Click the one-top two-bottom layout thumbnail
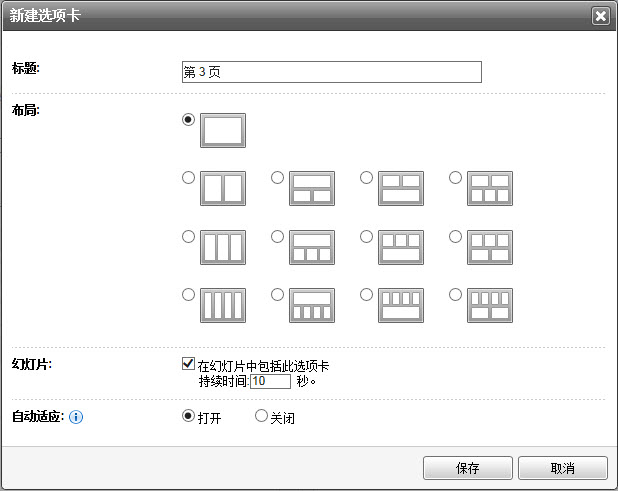Screen dimensions: 618x491 (312, 188)
